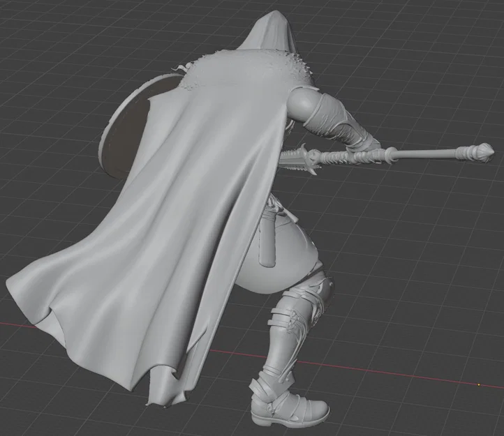Click the round shield behind the cape
The height and width of the screenshot is (436, 504).
coord(128,128)
